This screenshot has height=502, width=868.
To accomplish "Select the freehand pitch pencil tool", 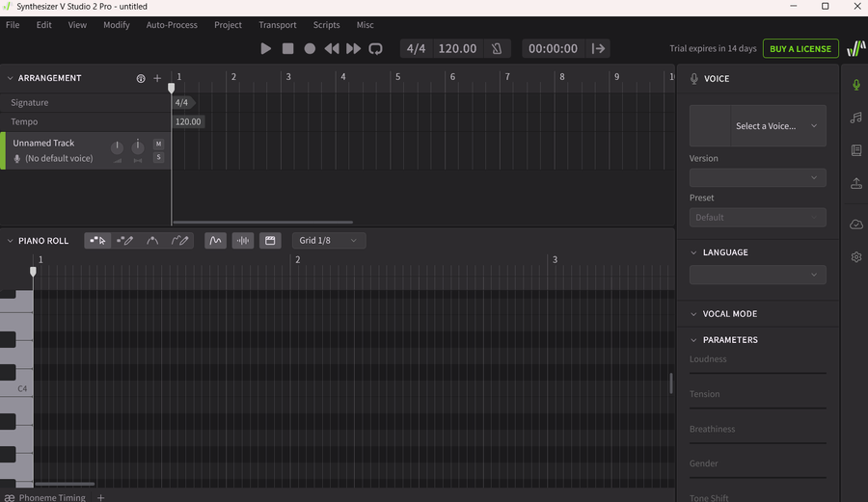I will click(x=180, y=241).
